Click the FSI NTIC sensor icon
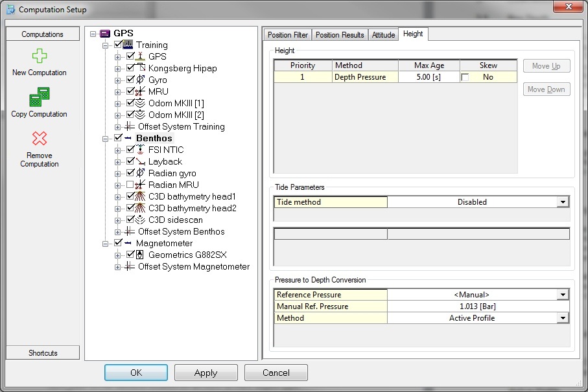588x392 pixels. [141, 150]
